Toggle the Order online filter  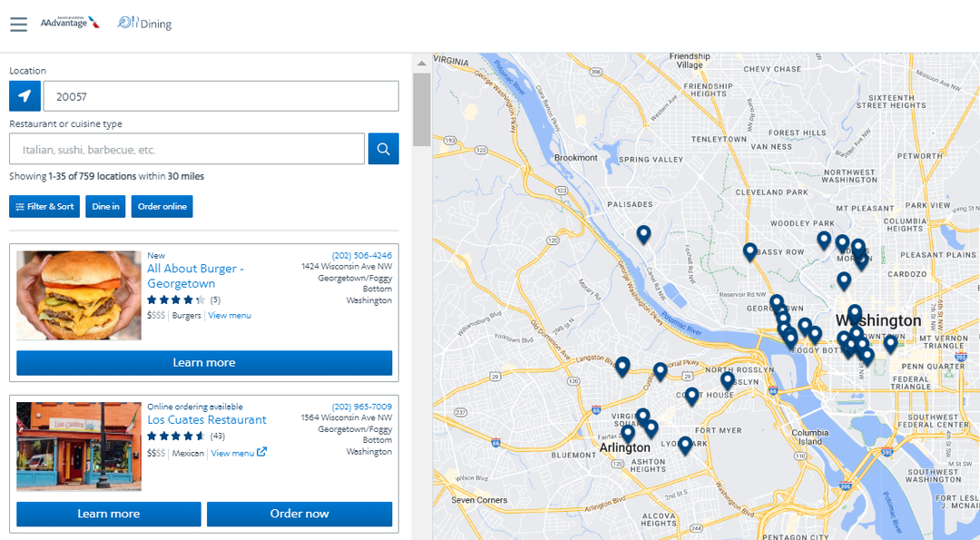pyautogui.click(x=162, y=207)
